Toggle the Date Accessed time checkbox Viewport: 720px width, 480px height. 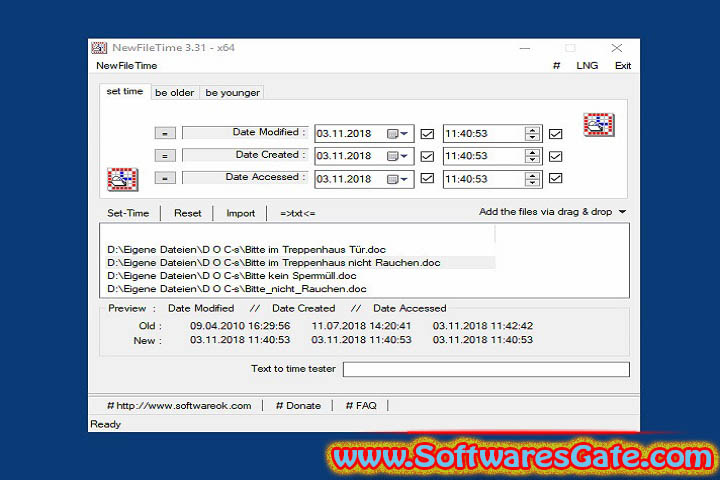[556, 178]
